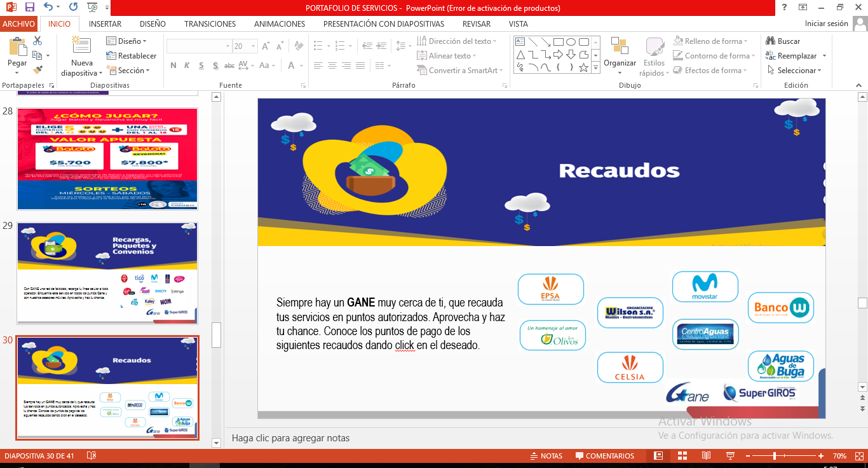Pick the triangle shape in gallery
The width and height of the screenshot is (868, 468).
(520, 55)
